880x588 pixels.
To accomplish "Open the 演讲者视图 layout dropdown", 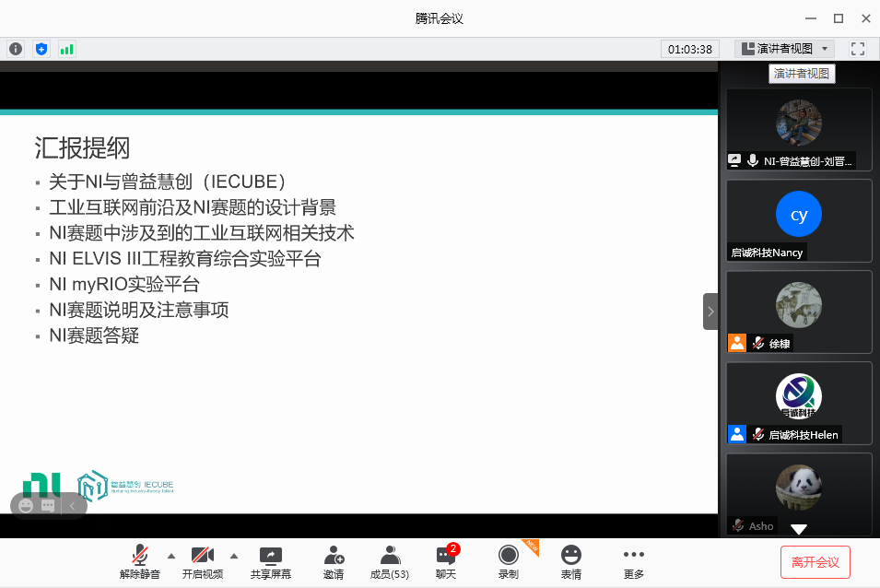I will click(x=784, y=49).
